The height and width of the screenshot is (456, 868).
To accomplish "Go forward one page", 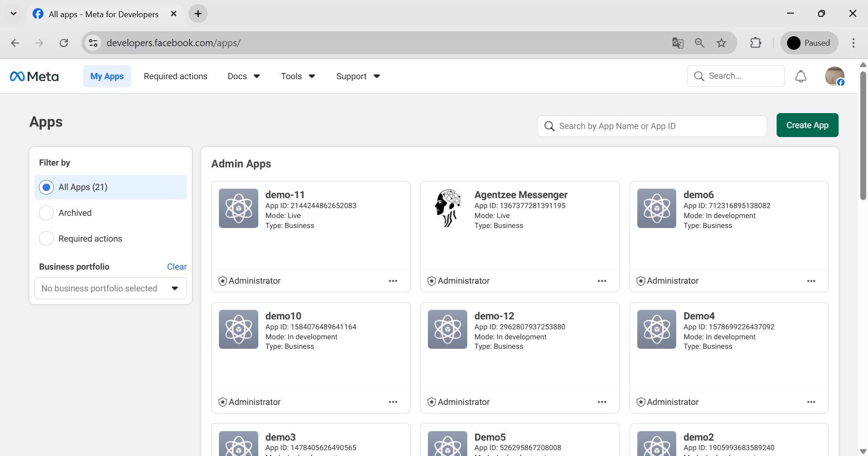I will (39, 43).
